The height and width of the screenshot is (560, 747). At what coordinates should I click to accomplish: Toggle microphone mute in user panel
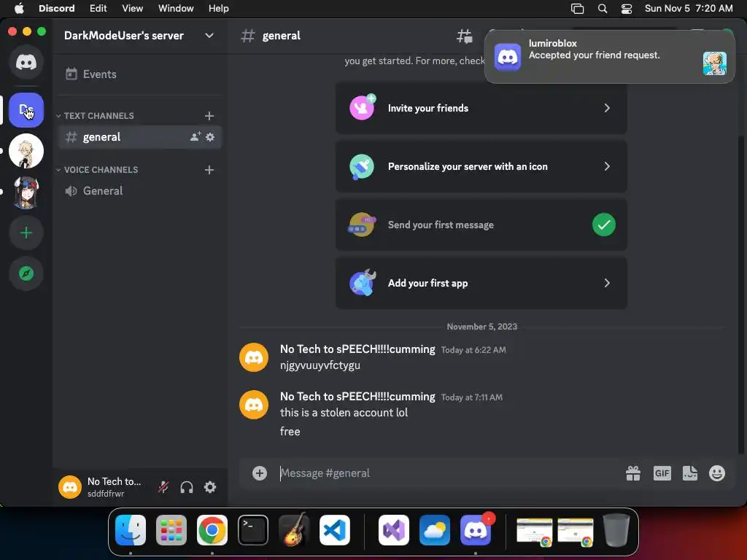pos(163,487)
